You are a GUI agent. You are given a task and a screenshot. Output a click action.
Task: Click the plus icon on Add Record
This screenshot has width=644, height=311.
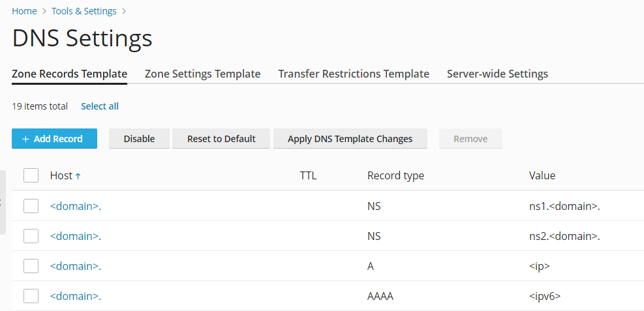click(x=25, y=139)
